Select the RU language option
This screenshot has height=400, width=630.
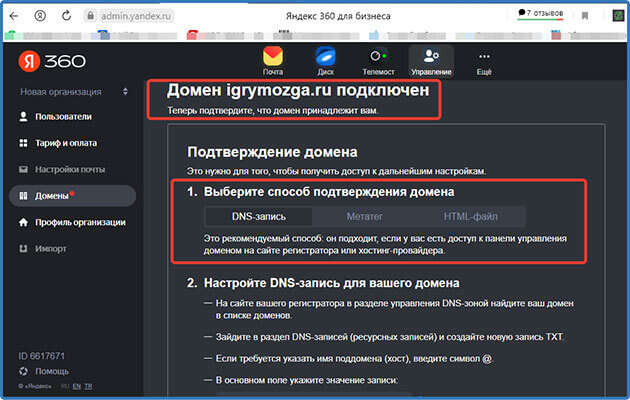[x=65, y=386]
